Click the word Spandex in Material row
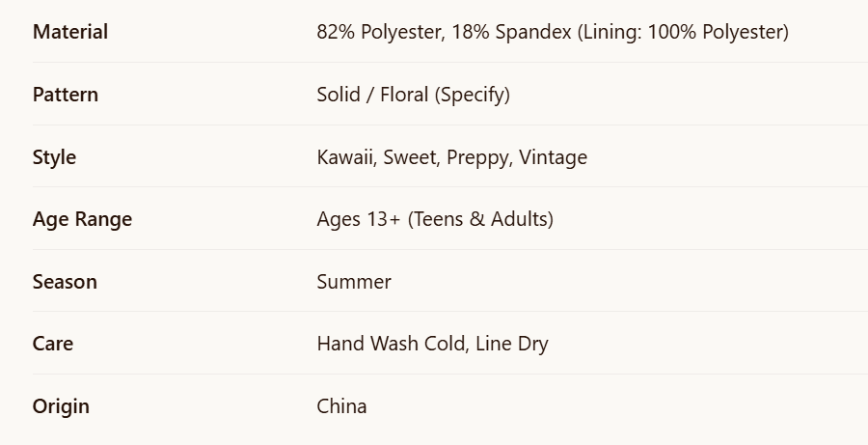Viewport: 868px width, 445px height. pos(533,32)
